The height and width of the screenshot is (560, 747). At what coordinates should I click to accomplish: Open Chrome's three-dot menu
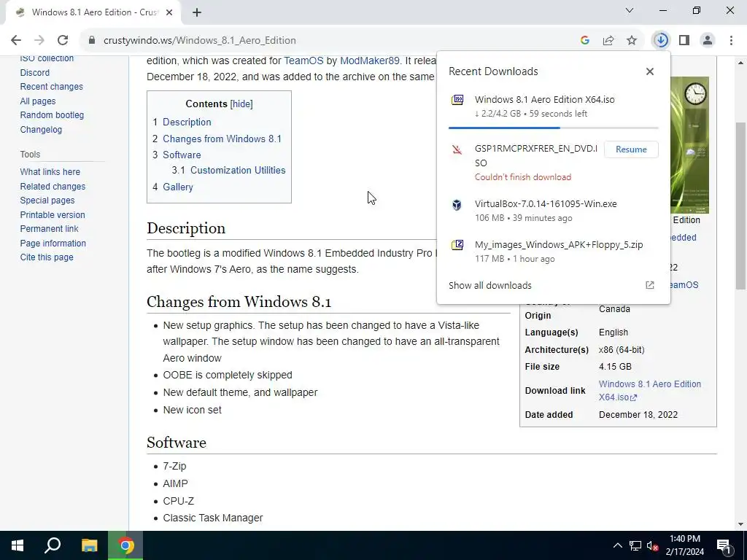(x=731, y=41)
